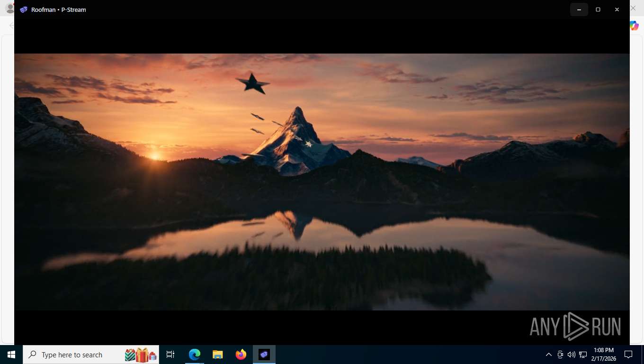Close the background browser window

(x=633, y=8)
